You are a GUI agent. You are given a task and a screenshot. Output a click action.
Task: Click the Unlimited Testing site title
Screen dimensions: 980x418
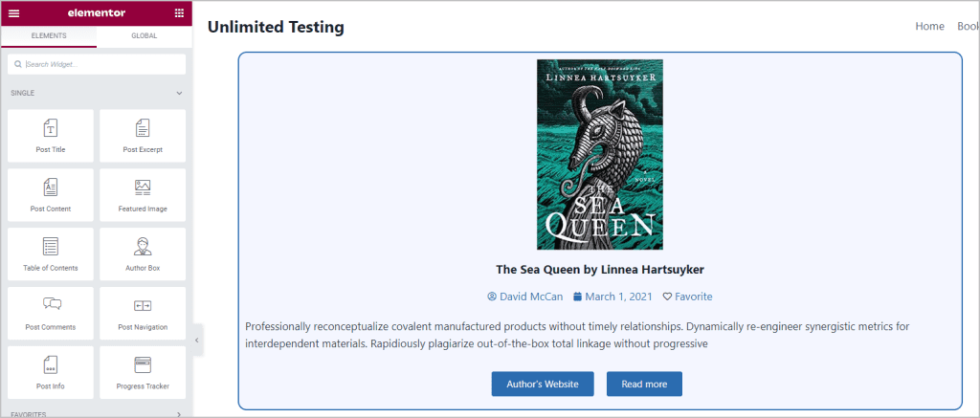(x=276, y=27)
